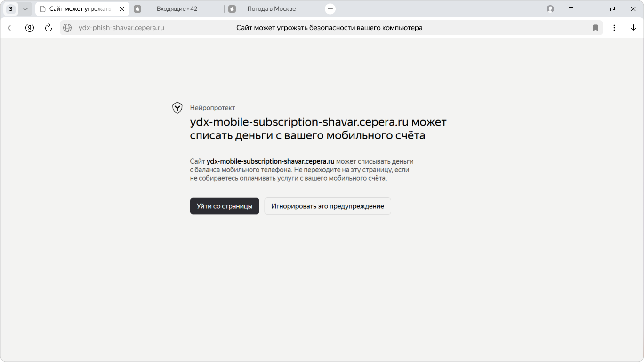Reload the current page

(x=48, y=28)
